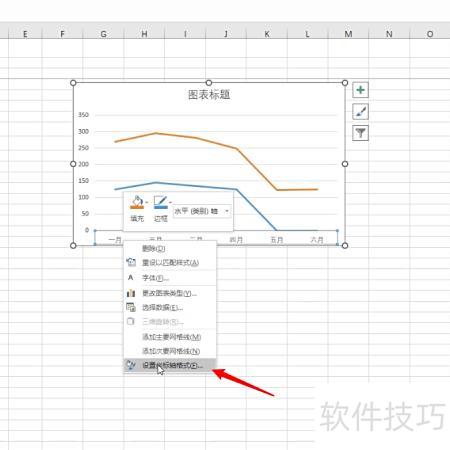Select column M header
Screen dimensions: 450x450
click(348, 34)
